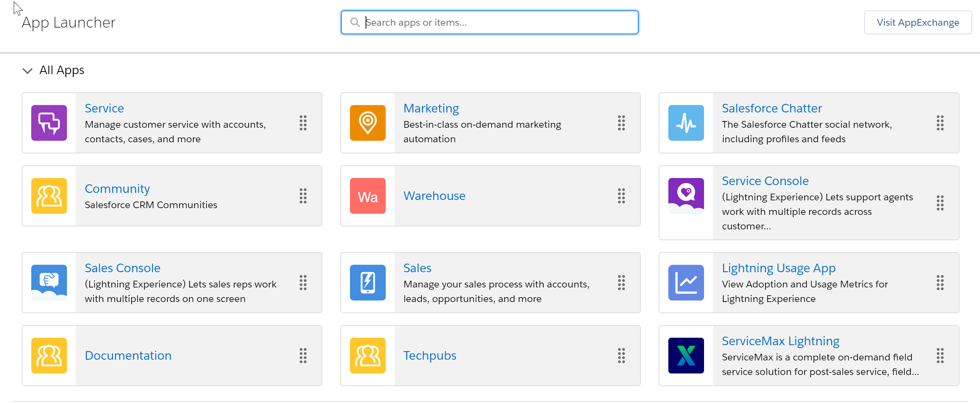Click the drag handle on Community tile
Viewport: 980px width, 404px height.
[303, 196]
